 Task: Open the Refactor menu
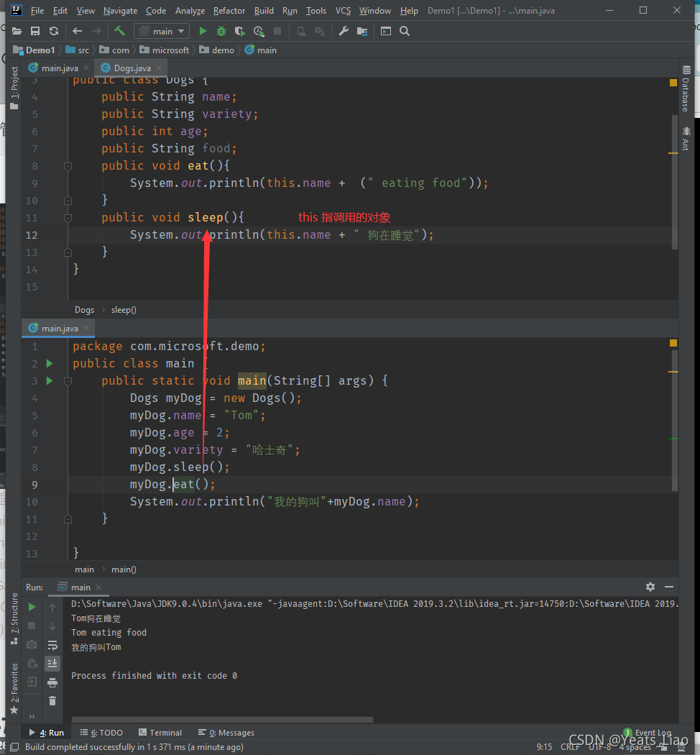[229, 11]
